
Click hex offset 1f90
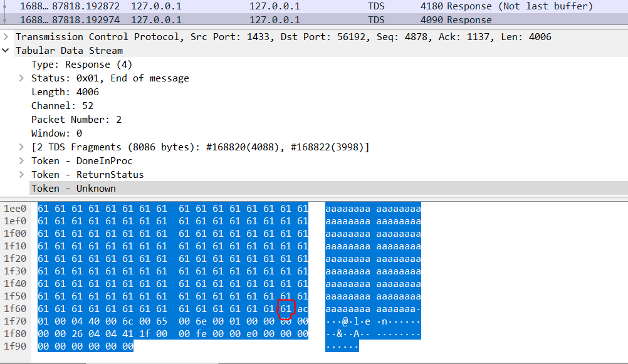pos(15,346)
